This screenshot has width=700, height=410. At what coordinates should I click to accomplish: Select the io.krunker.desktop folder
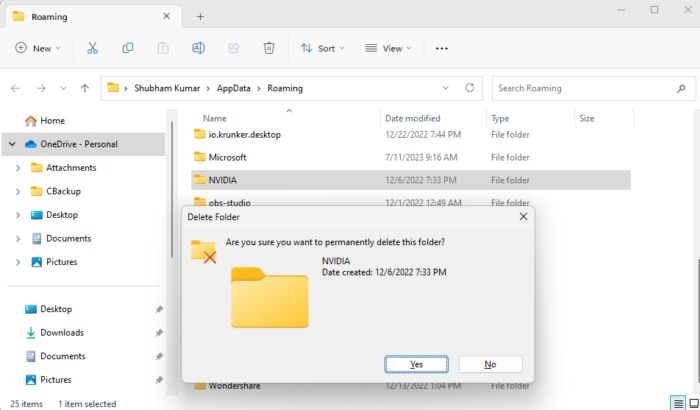point(411,134)
